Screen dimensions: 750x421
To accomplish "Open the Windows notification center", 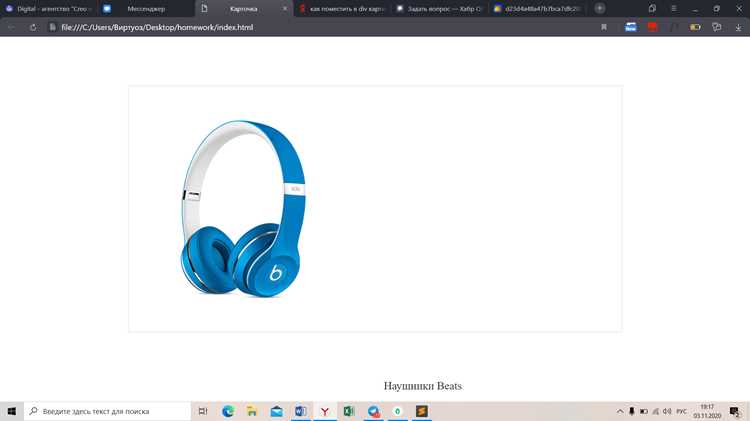I will [734, 411].
